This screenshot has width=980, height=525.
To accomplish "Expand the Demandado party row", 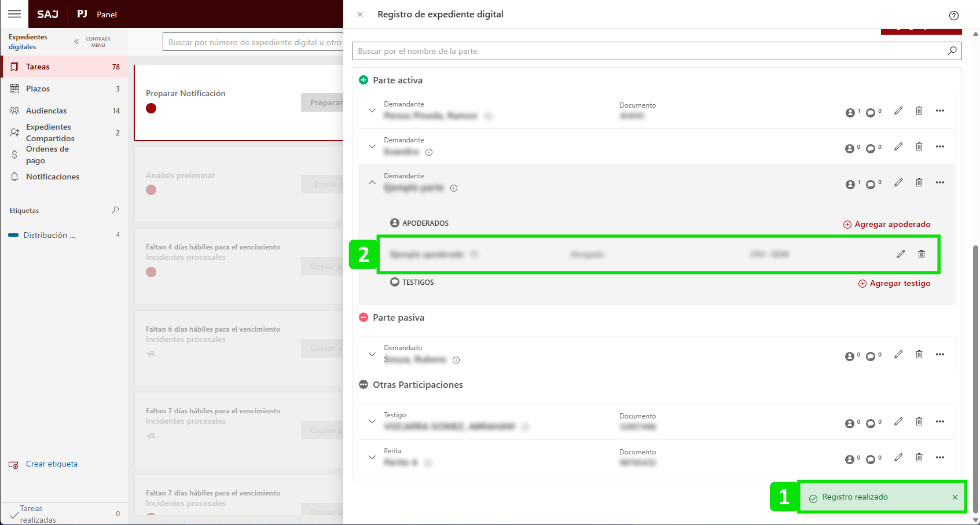I will click(372, 354).
